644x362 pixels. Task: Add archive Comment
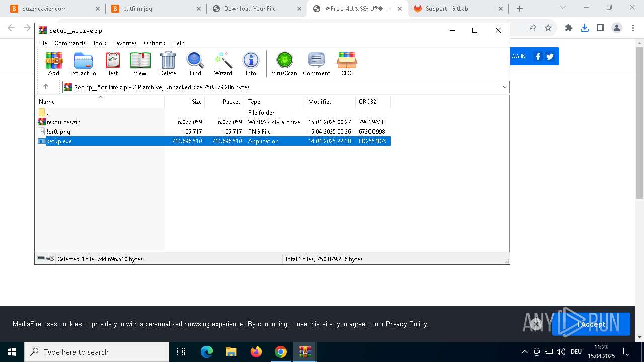(316, 64)
